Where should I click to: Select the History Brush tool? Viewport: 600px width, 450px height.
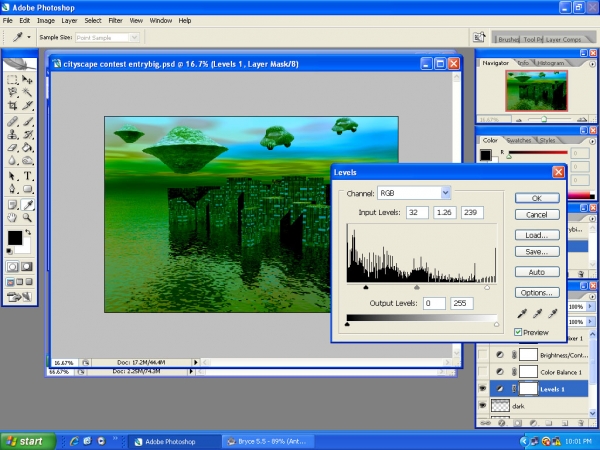(x=27, y=134)
